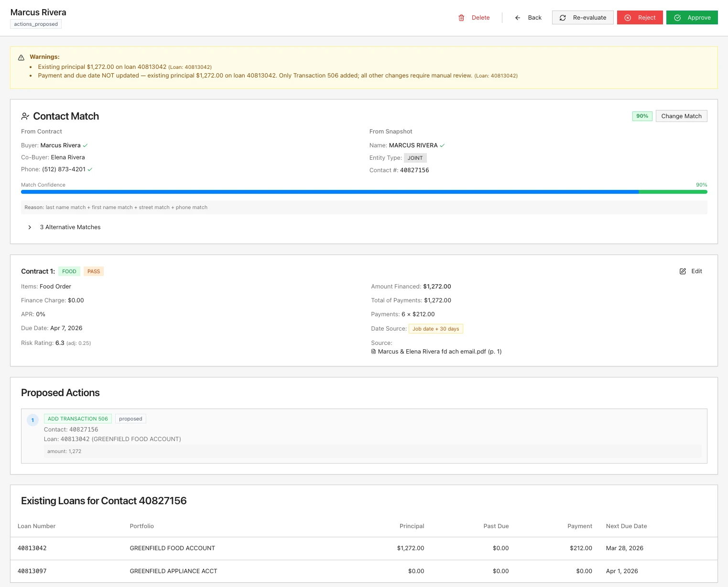Click the Approve button

(x=692, y=18)
